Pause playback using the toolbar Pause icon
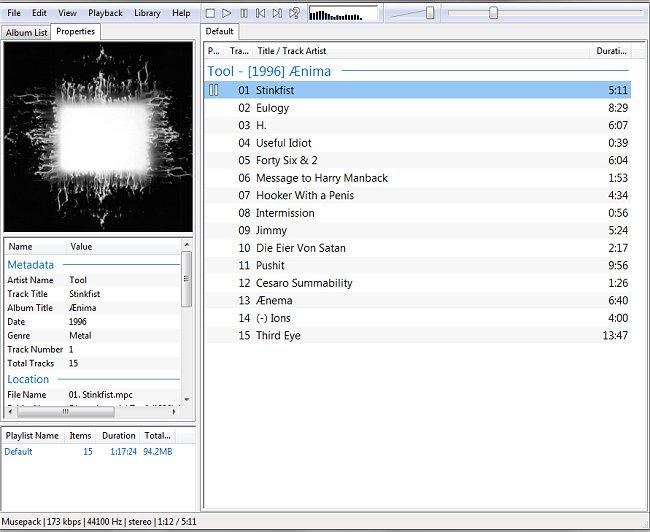 click(x=244, y=13)
